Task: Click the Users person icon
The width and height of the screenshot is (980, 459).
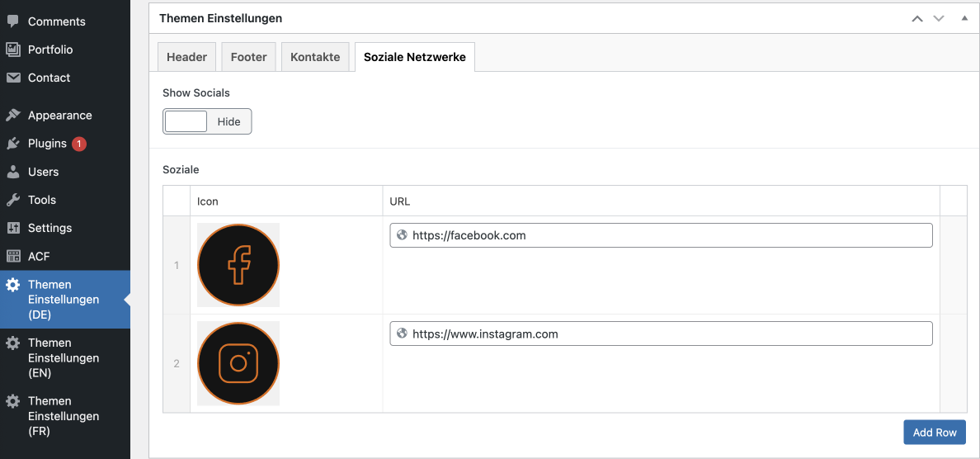Action: [x=13, y=172]
